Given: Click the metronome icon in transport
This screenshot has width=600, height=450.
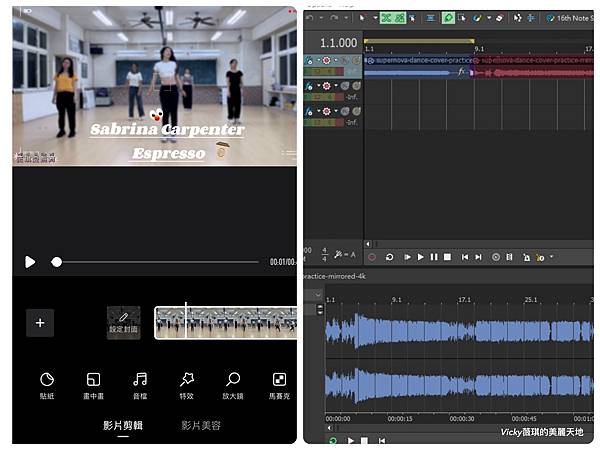Looking at the screenshot, I should (527, 258).
